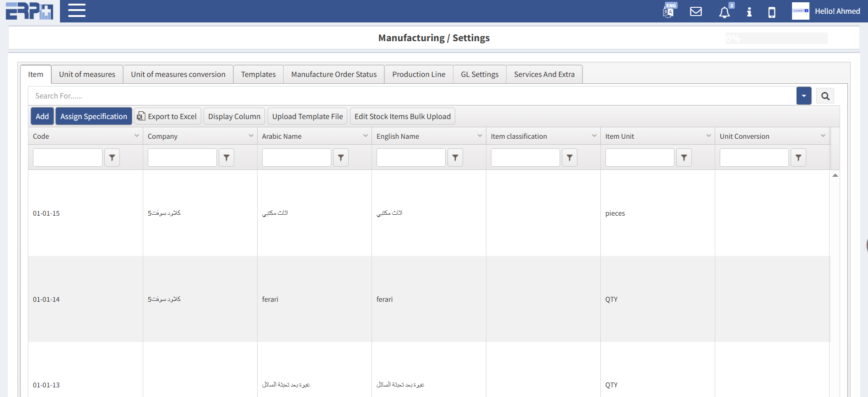Screen dimensions: 868x397
Task: Open the Item Unit filter funnel
Action: (684, 158)
